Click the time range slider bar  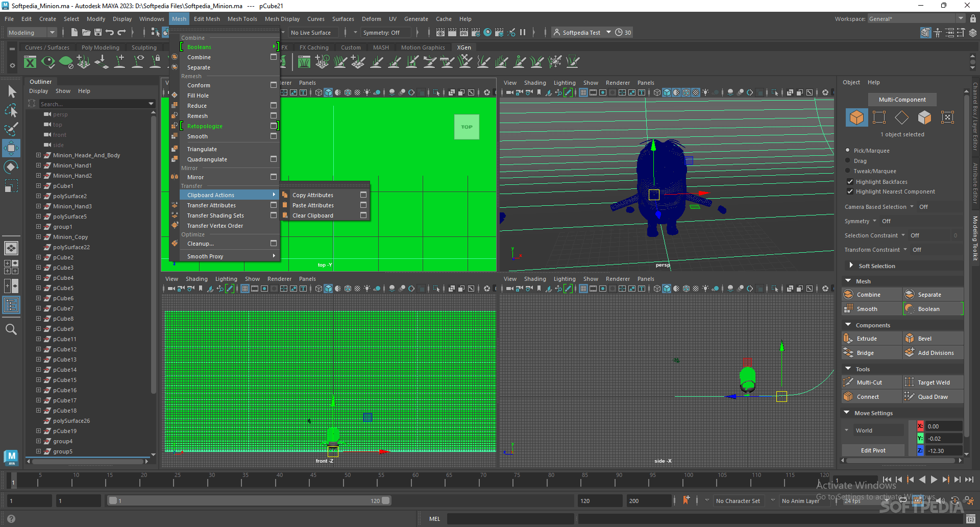249,501
